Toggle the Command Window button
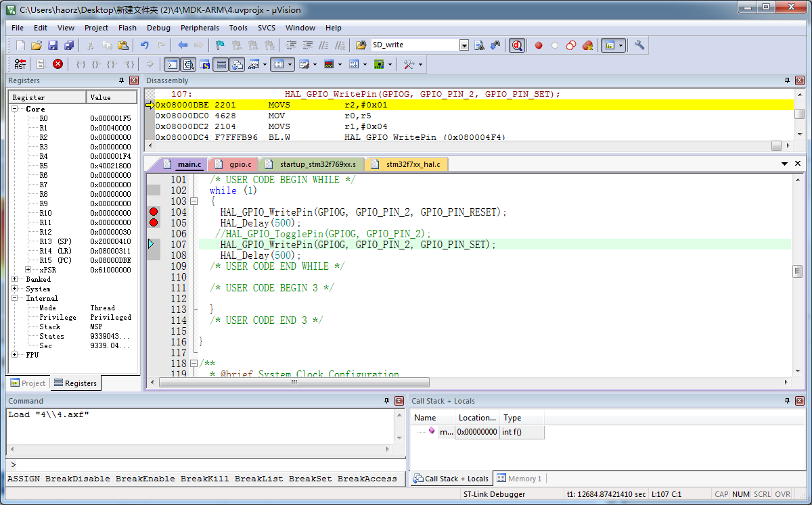This screenshot has height=505, width=812. (x=172, y=64)
